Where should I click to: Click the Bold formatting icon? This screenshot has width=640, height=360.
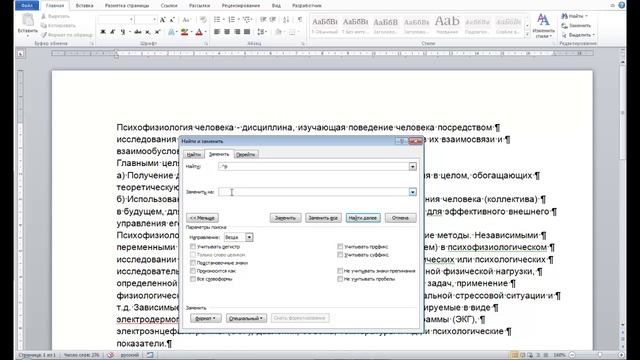[103, 32]
